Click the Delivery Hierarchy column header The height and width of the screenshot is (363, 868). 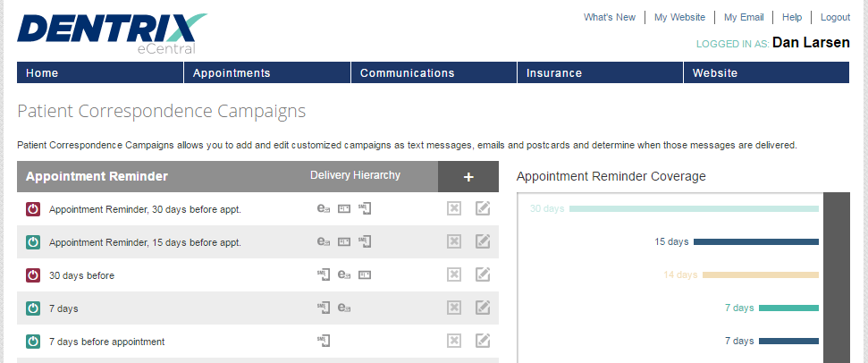coord(355,175)
